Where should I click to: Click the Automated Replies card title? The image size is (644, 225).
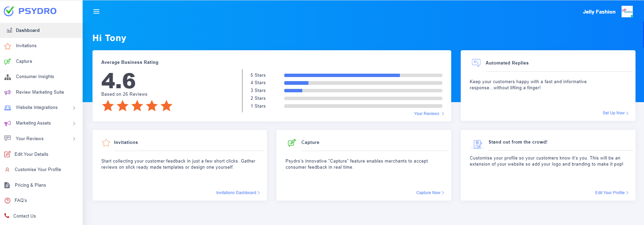coord(507,63)
